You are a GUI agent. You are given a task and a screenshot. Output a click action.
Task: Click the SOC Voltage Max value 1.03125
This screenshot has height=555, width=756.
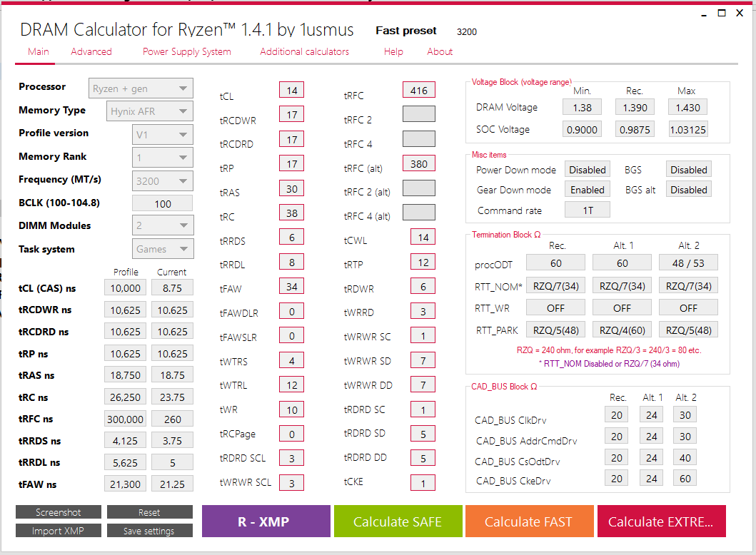click(x=688, y=130)
